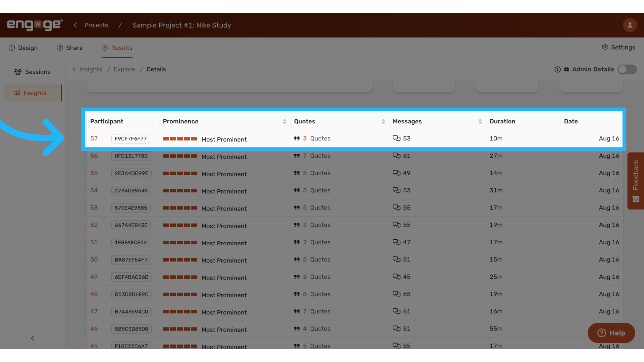Viewport: 644px width, 362px height.
Task: Go to Projects breadcrumb link
Action: 96,25
